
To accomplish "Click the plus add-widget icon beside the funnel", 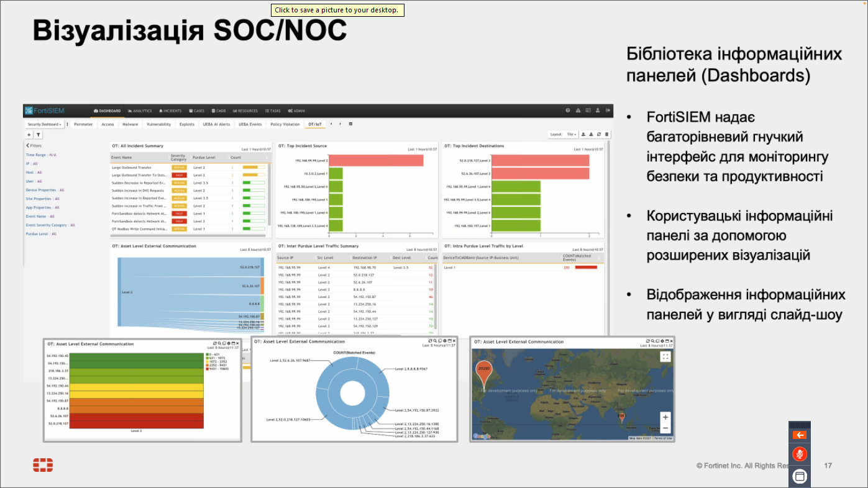I will point(29,134).
